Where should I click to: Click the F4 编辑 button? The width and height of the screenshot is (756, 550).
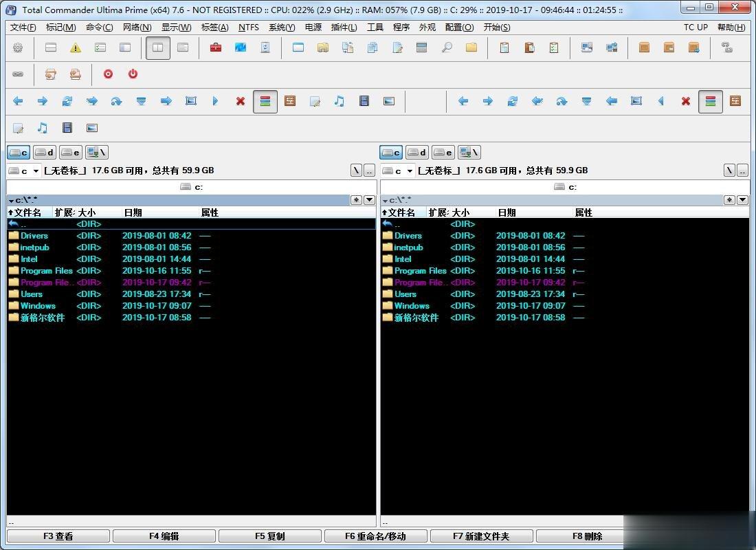click(164, 536)
